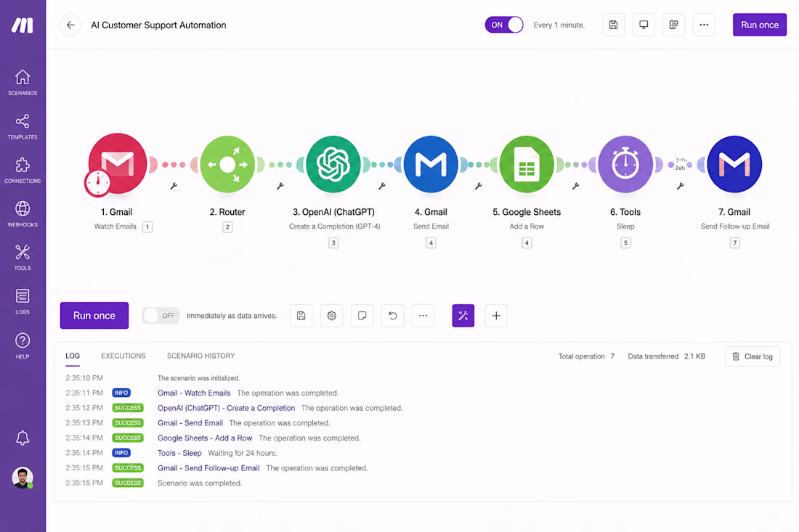Select the 1. Gmail Watch Emails module
The height and width of the screenshot is (532, 799).
coord(118,163)
